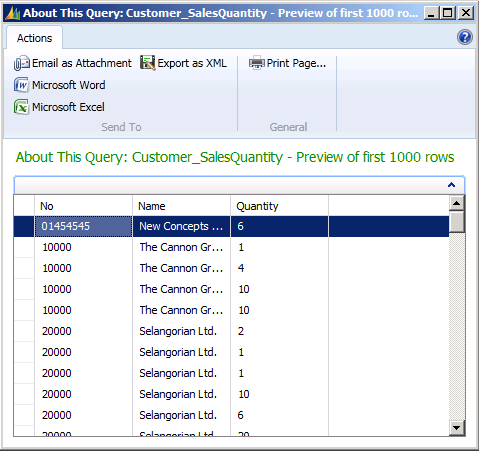Open the Actions ribbon tab

coord(34,38)
